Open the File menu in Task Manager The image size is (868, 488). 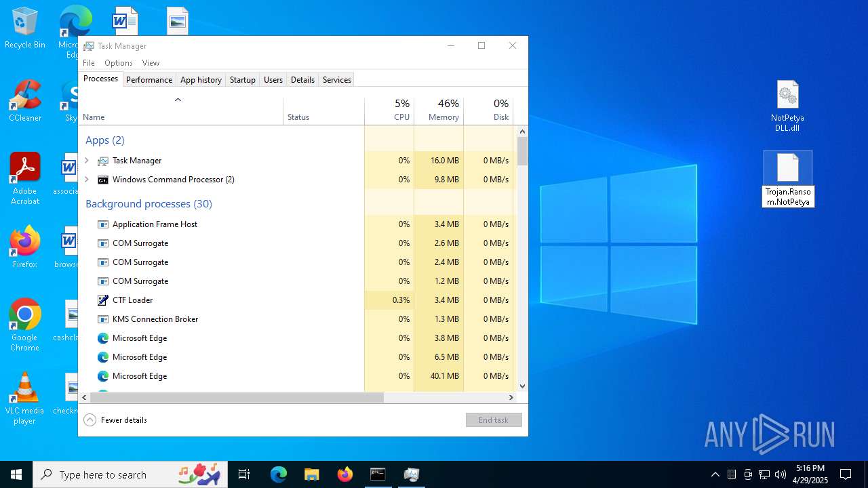coord(89,63)
